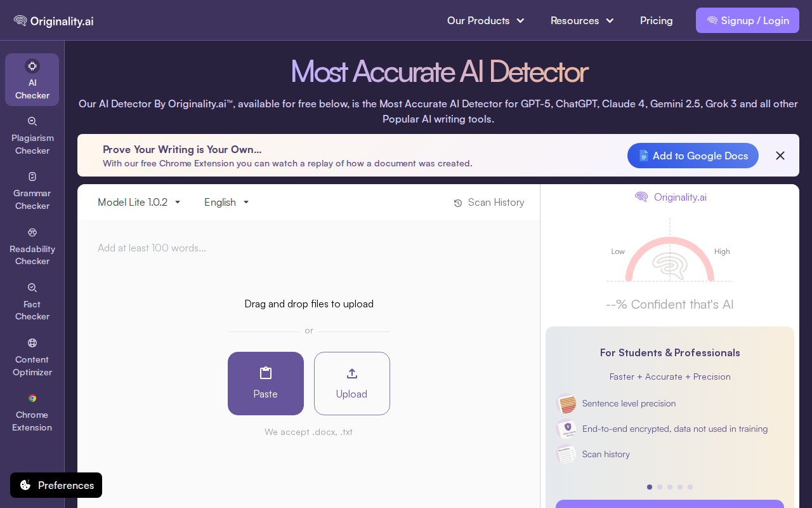Screen dimensions: 812x508
Task: Click 'Prove Your Writing is Your Own...' text
Action: [x=182, y=149]
